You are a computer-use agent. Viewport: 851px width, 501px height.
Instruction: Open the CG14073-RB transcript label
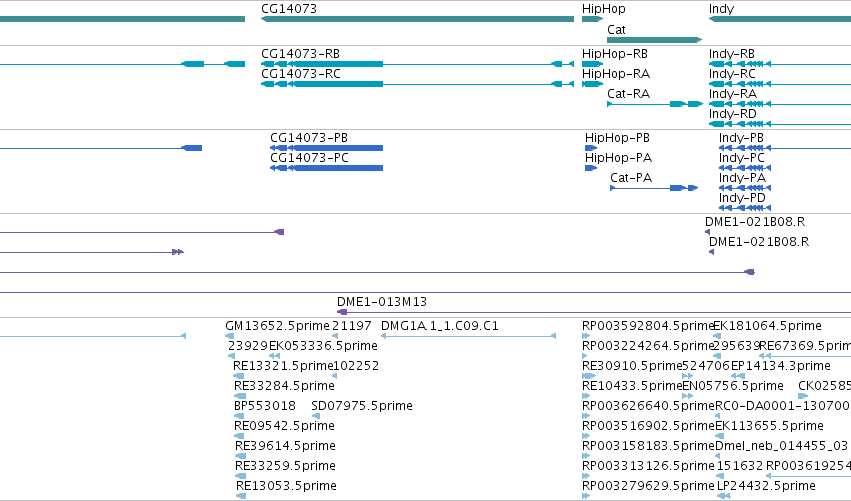300,54
